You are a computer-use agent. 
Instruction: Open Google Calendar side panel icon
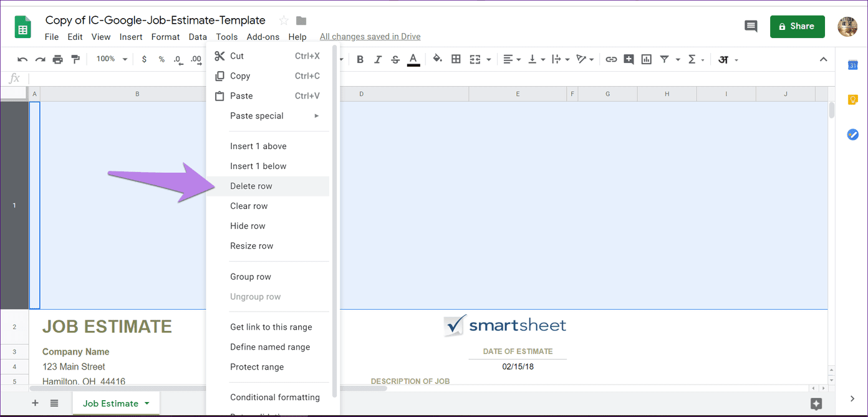click(x=852, y=65)
